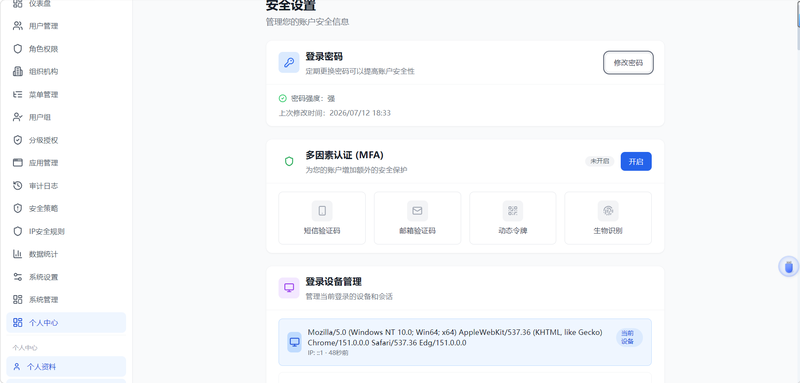Click the 安全策略 shield-alert icon
Screen dimensions: 800x383
click(18, 208)
